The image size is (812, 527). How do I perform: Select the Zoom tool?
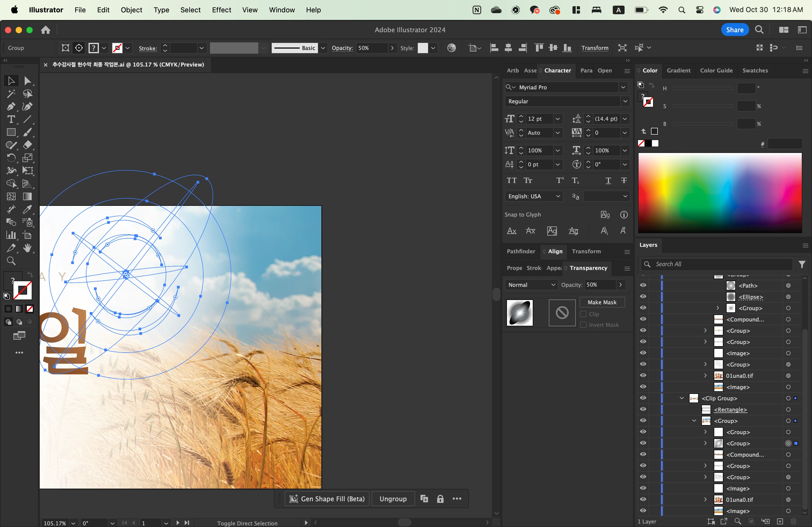[x=11, y=261]
